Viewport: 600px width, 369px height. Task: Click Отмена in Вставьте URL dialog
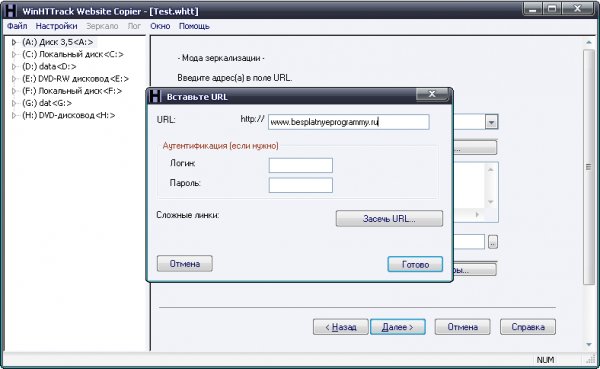pyautogui.click(x=184, y=264)
